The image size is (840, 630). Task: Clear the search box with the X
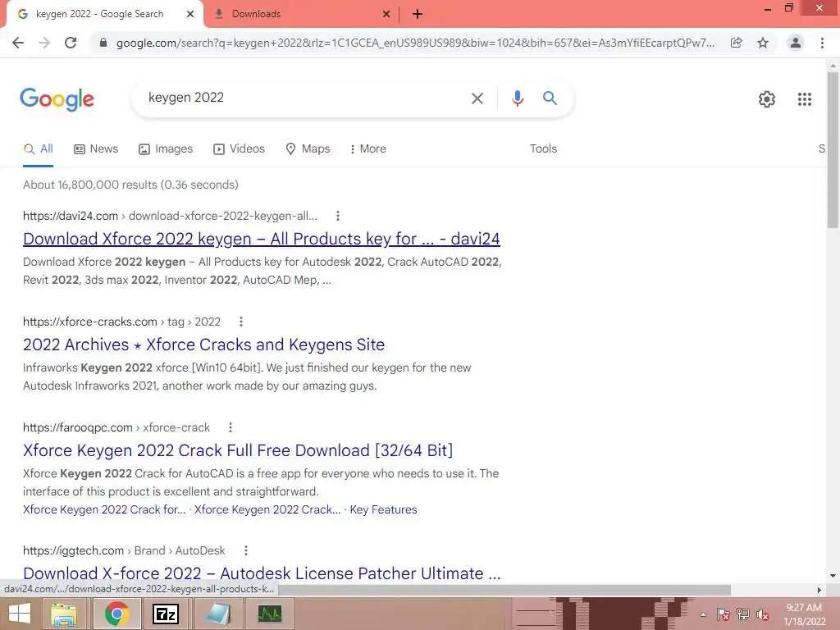click(477, 98)
